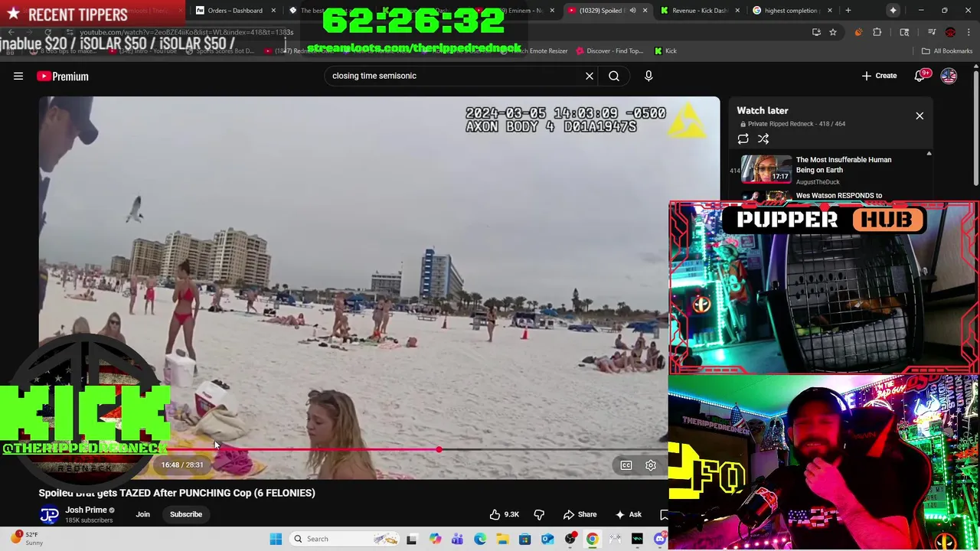This screenshot has height=551, width=980.
Task: Open Copilot from taskbar
Action: click(435, 539)
